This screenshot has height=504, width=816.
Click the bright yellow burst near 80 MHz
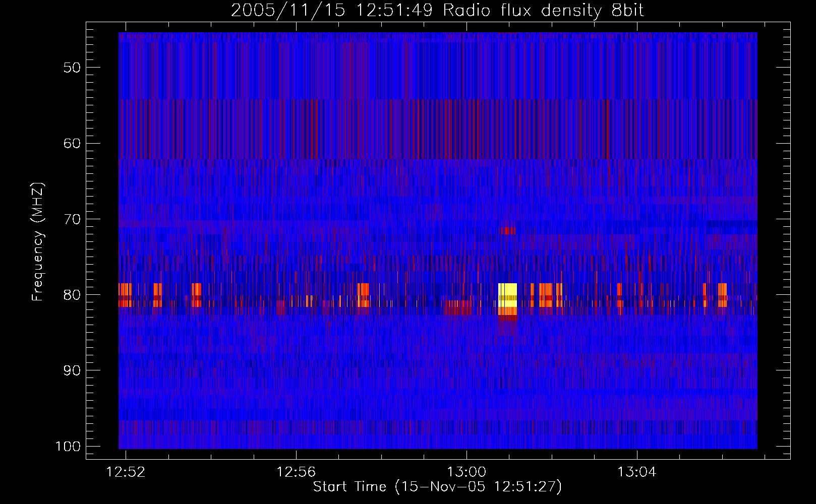[x=507, y=295]
